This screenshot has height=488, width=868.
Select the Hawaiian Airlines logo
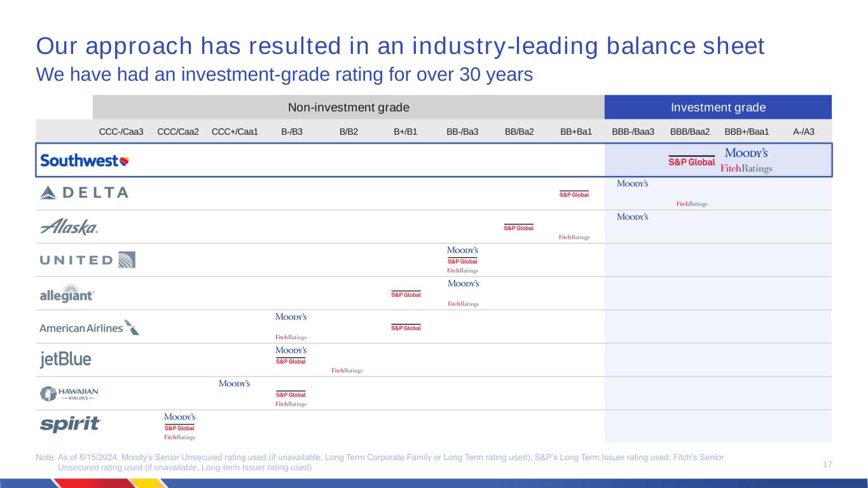click(x=69, y=393)
